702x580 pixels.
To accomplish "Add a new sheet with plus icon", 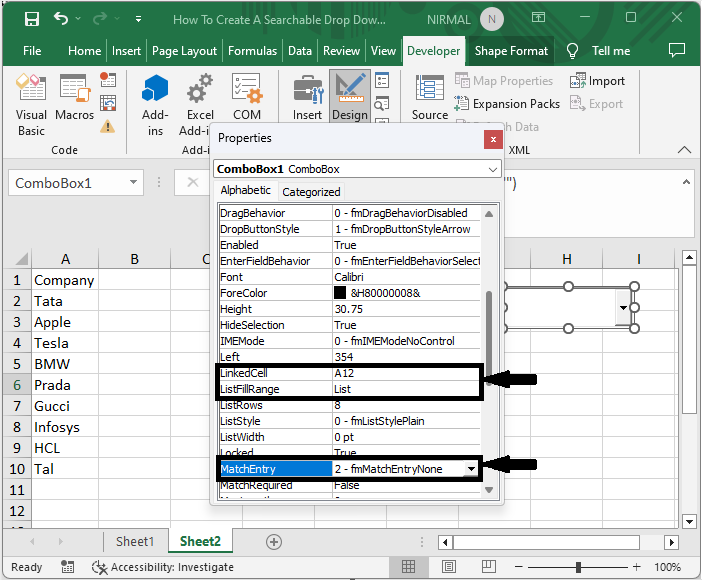I will [273, 541].
